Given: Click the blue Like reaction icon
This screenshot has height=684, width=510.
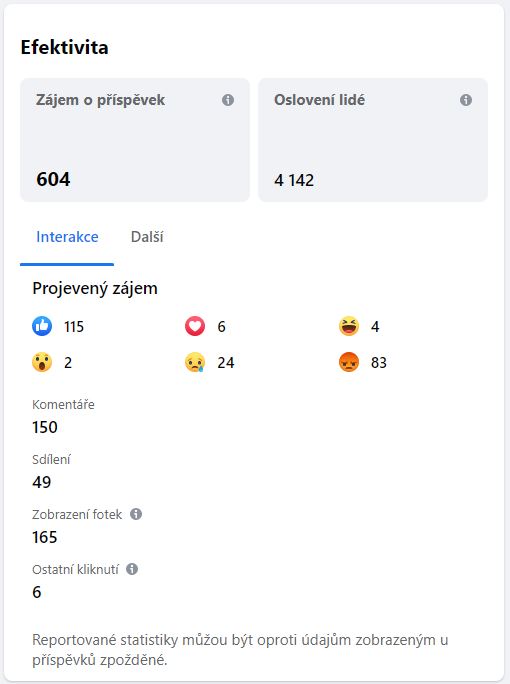Looking at the screenshot, I should point(42,326).
